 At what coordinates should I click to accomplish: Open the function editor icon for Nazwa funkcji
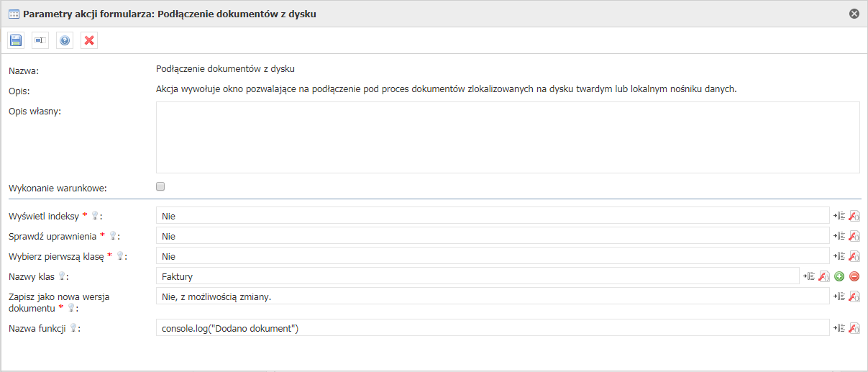(854, 328)
